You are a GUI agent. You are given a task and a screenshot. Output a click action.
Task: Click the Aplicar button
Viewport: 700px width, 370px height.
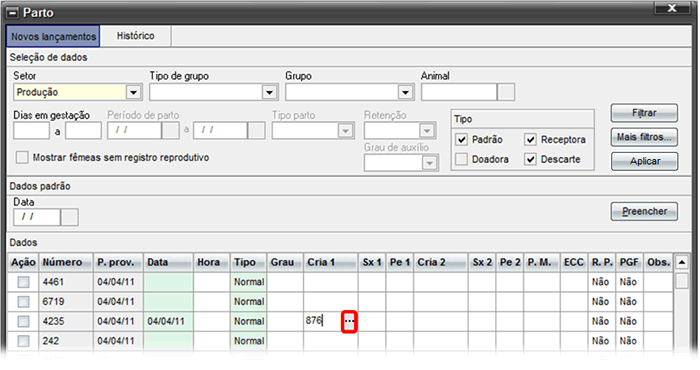(x=644, y=161)
